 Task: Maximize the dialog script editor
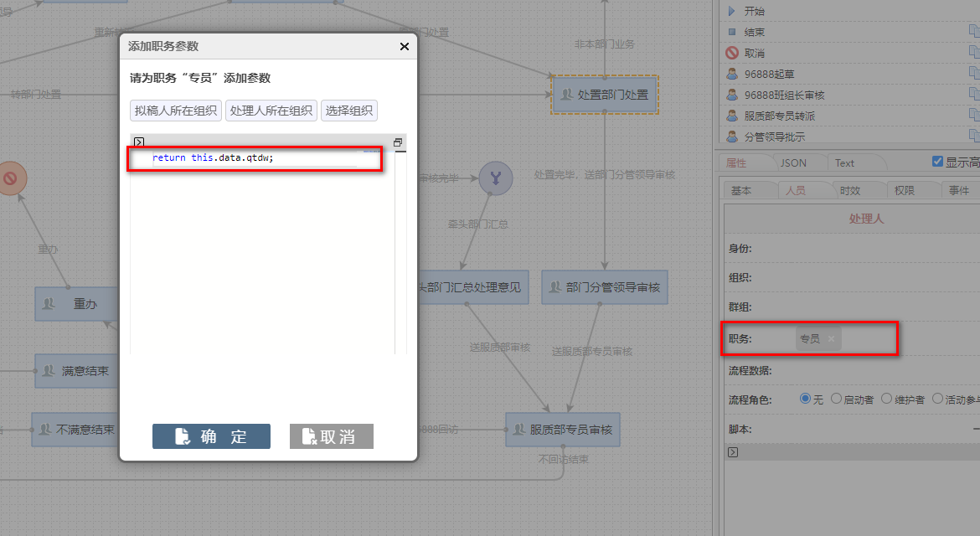click(x=398, y=142)
